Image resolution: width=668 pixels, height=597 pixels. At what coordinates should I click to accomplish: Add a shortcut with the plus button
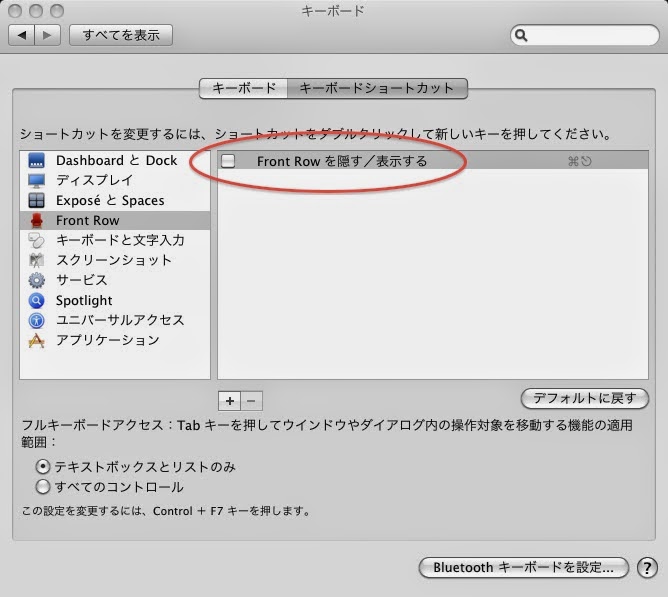coord(230,401)
